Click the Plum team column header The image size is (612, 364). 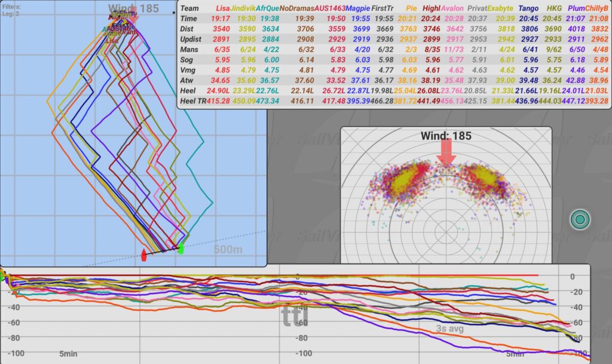(x=576, y=8)
